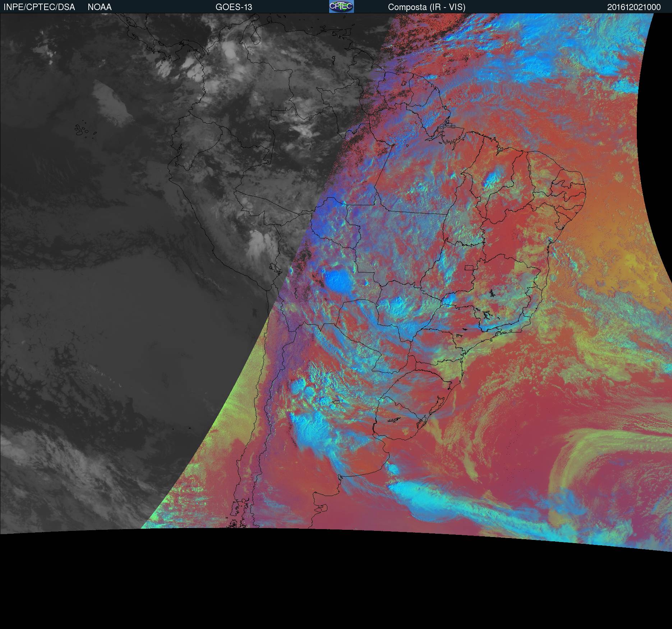This screenshot has height=629, width=672.
Task: Click the Composta (IR - VIS) title
Action: point(427,7)
